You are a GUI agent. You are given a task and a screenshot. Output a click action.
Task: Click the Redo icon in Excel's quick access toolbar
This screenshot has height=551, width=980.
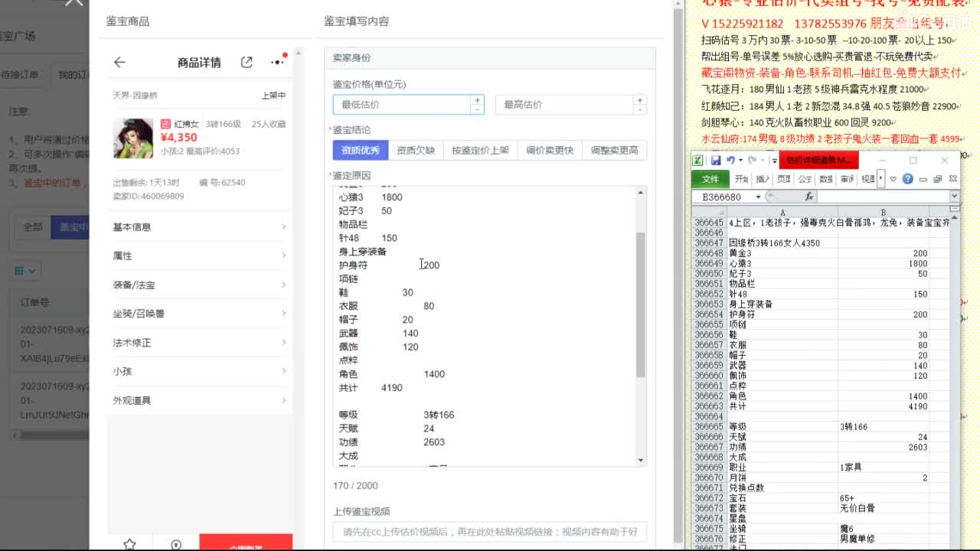point(753,159)
